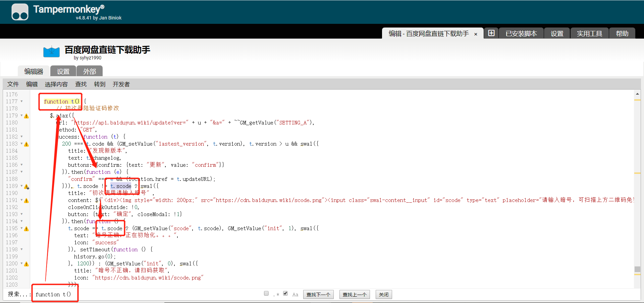Collapse code fold at line 1198

22,249
